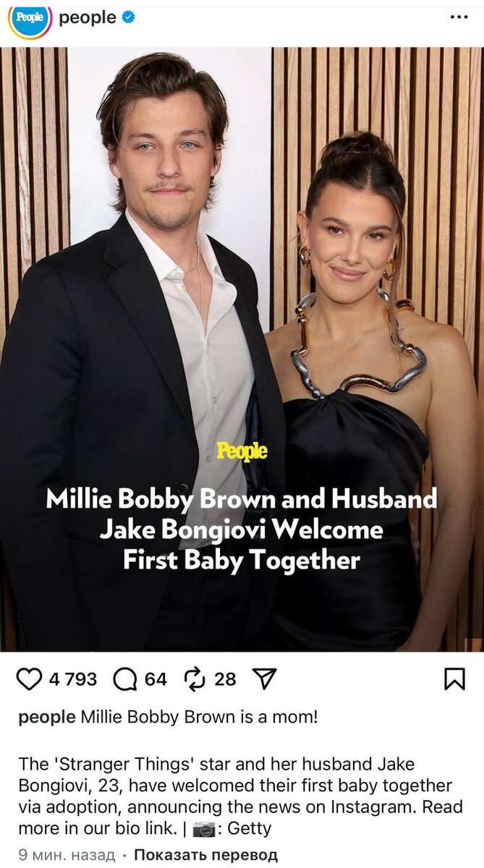Open the people username in header

click(88, 18)
